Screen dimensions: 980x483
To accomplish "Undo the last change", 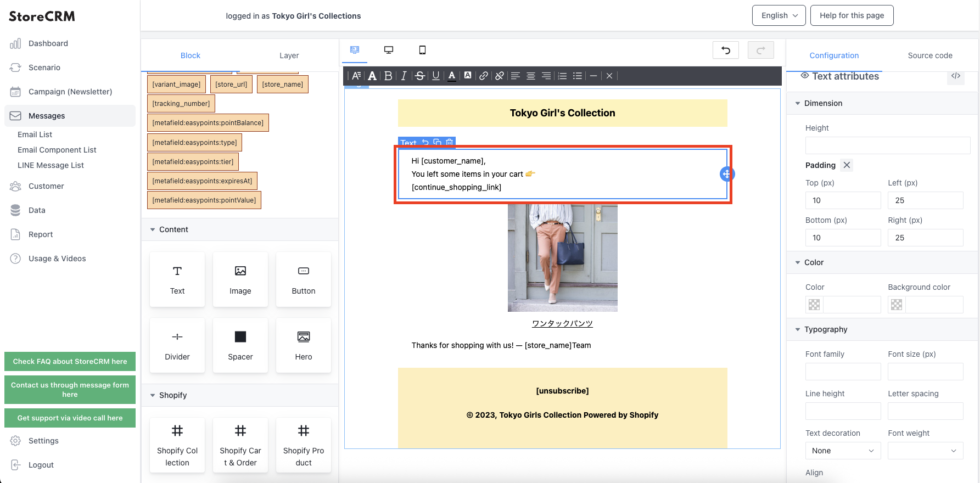I will 726,50.
